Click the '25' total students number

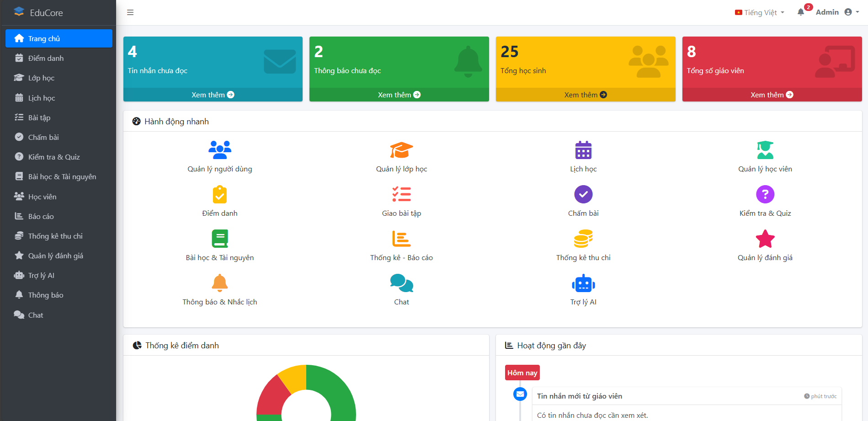coord(509,52)
